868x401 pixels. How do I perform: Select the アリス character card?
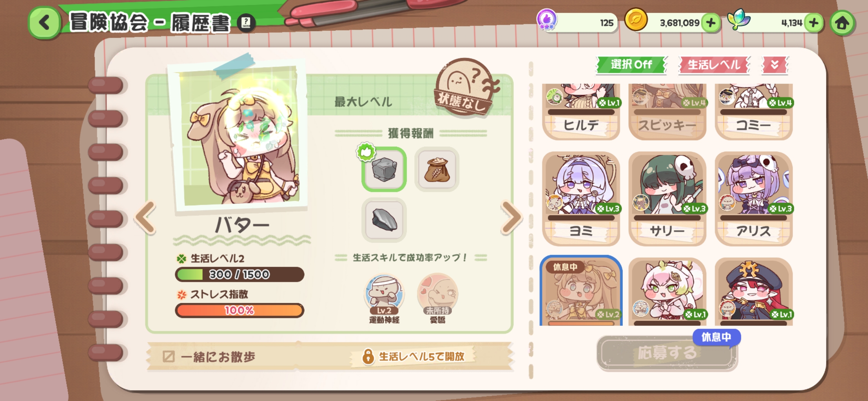point(753,199)
